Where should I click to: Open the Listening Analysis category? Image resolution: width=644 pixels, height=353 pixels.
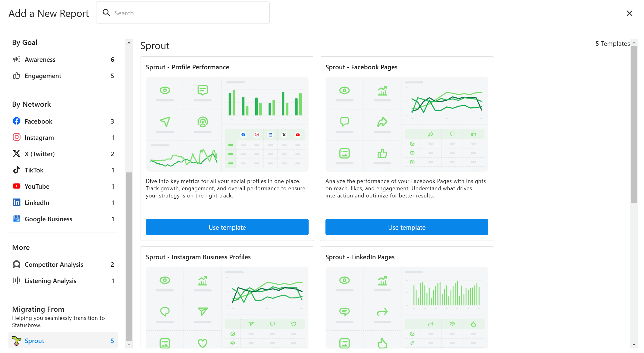pyautogui.click(x=50, y=281)
